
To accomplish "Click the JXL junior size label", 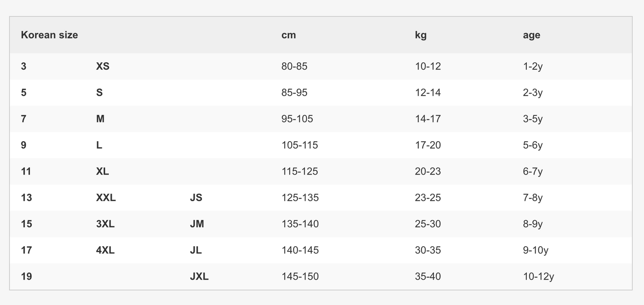I will pyautogui.click(x=199, y=277).
